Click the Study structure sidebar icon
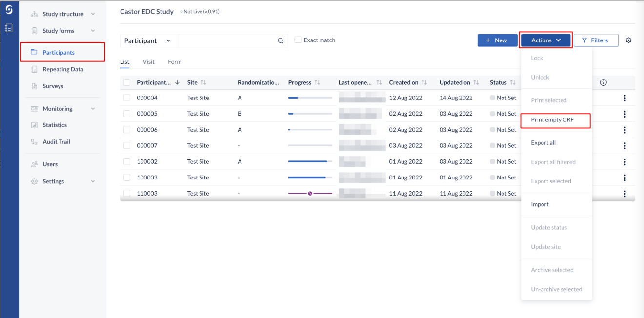The width and height of the screenshot is (644, 318). [x=34, y=14]
